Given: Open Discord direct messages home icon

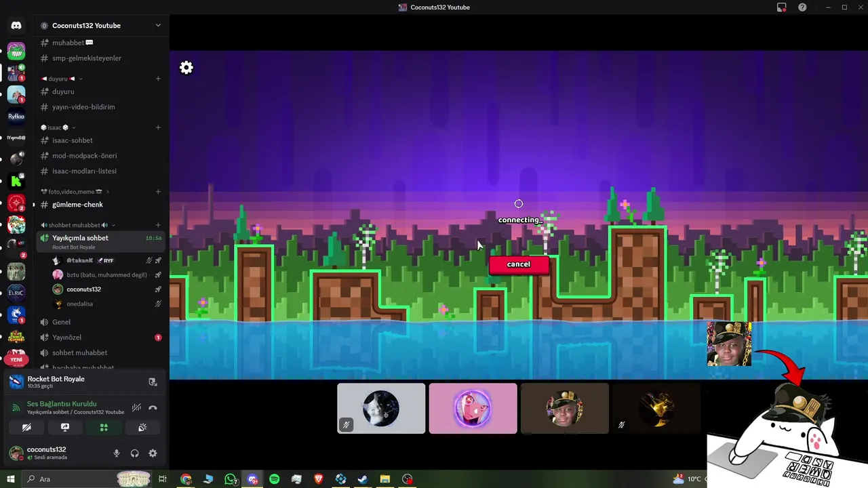Looking at the screenshot, I should (16, 25).
